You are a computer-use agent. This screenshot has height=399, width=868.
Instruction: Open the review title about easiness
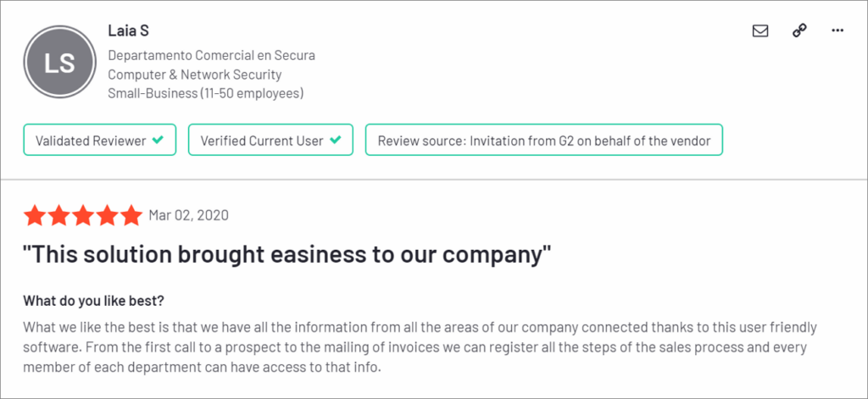pyautogui.click(x=288, y=255)
